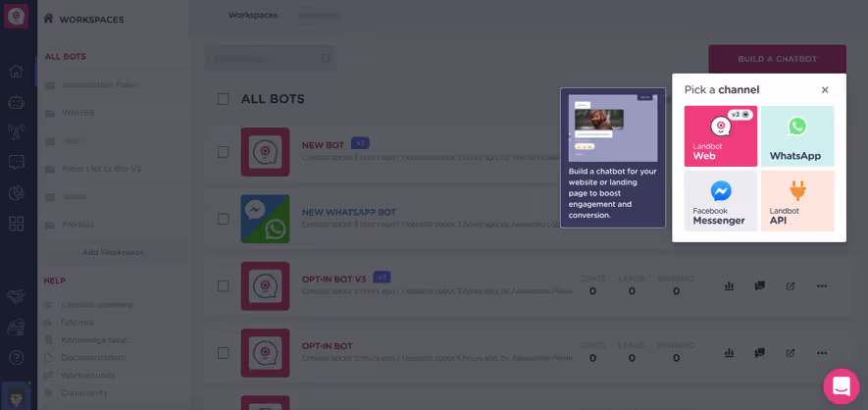The width and height of the screenshot is (868, 410).
Task: Click the chatbot preview image in the tooltip
Action: (x=613, y=128)
